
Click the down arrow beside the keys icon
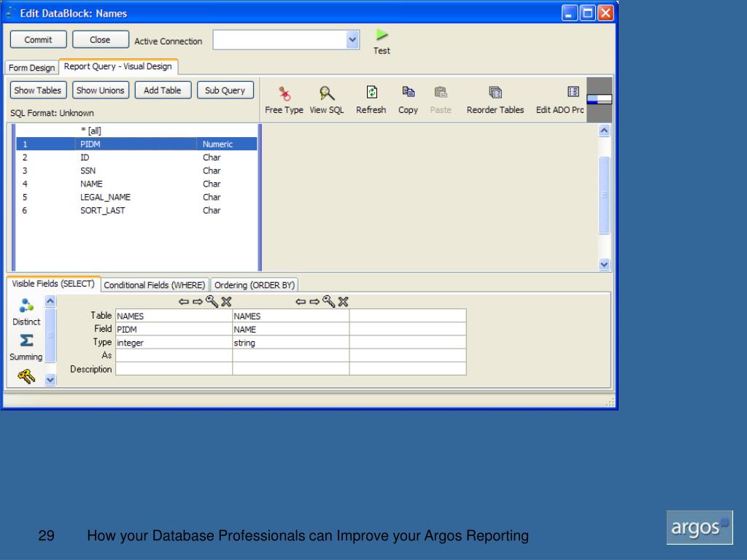50,379
